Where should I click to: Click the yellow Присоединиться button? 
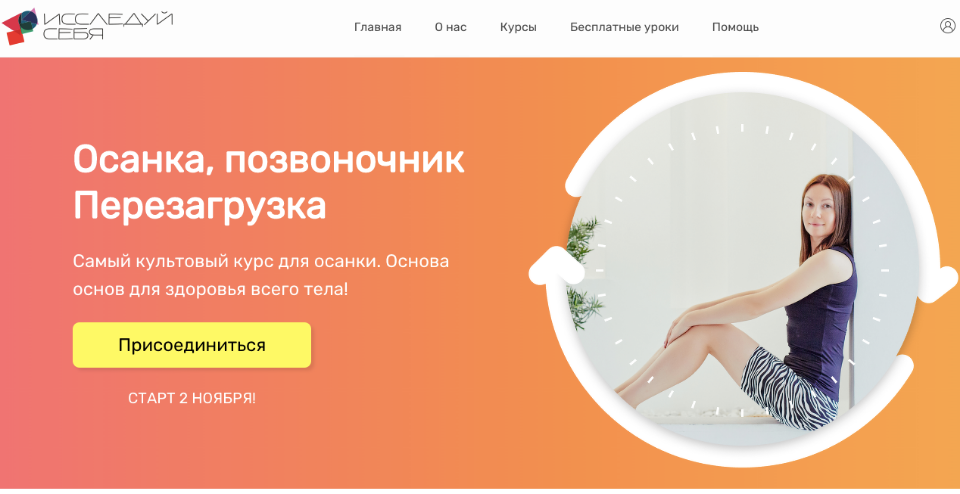coord(192,345)
